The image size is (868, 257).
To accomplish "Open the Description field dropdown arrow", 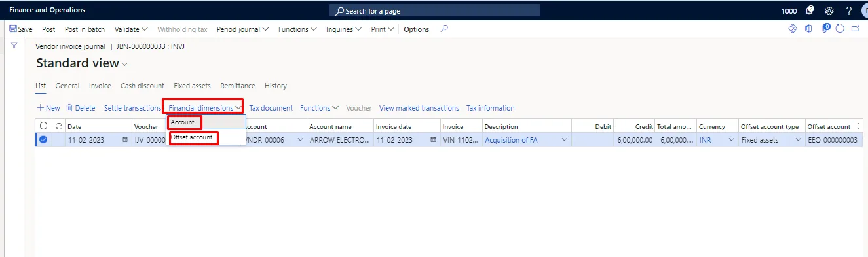I will click(564, 140).
